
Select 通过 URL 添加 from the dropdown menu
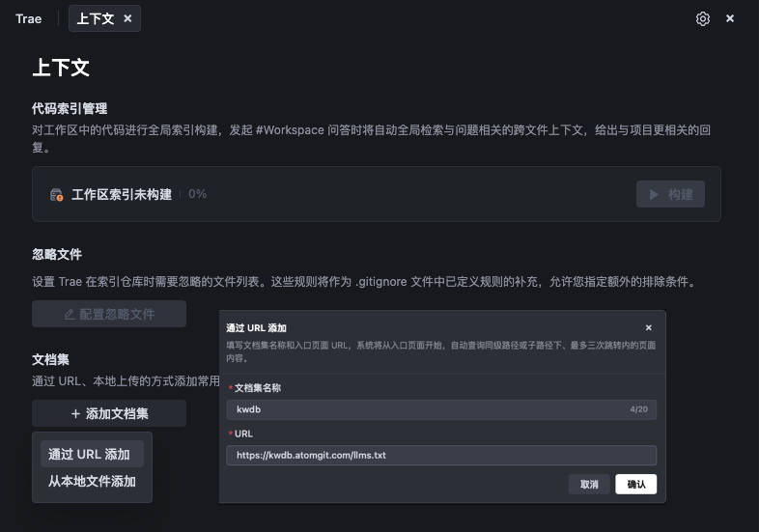89,454
